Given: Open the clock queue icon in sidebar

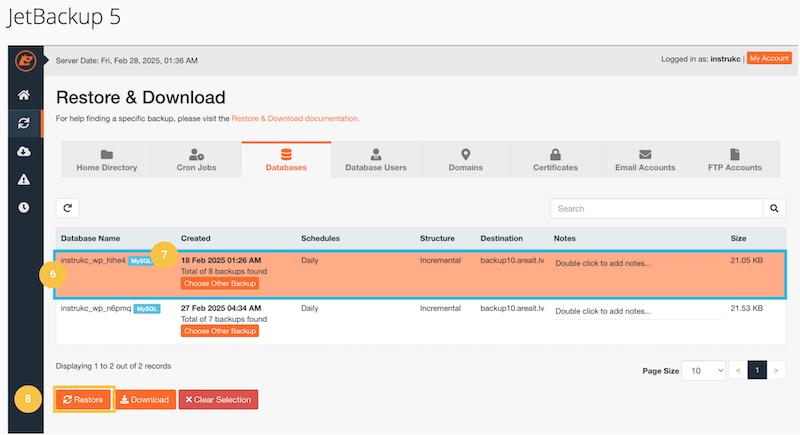Looking at the screenshot, I should [x=24, y=207].
